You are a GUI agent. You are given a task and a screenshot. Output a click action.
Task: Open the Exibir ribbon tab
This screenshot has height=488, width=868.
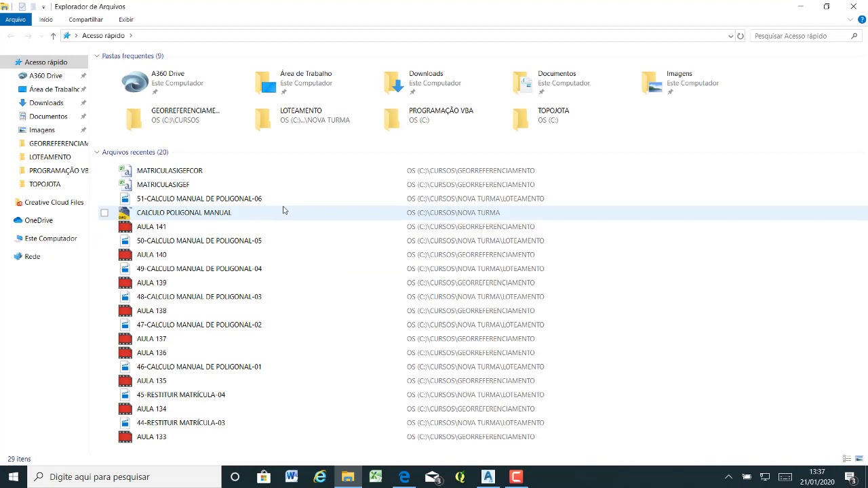coord(126,20)
